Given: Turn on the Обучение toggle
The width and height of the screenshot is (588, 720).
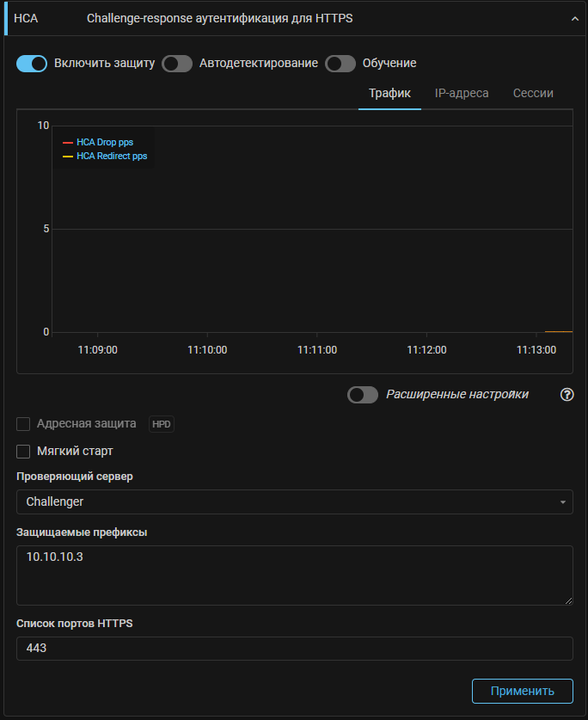Looking at the screenshot, I should point(340,64).
